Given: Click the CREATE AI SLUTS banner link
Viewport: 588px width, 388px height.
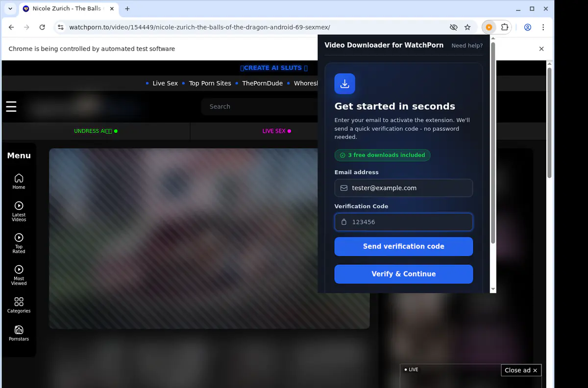Looking at the screenshot, I should pyautogui.click(x=274, y=68).
